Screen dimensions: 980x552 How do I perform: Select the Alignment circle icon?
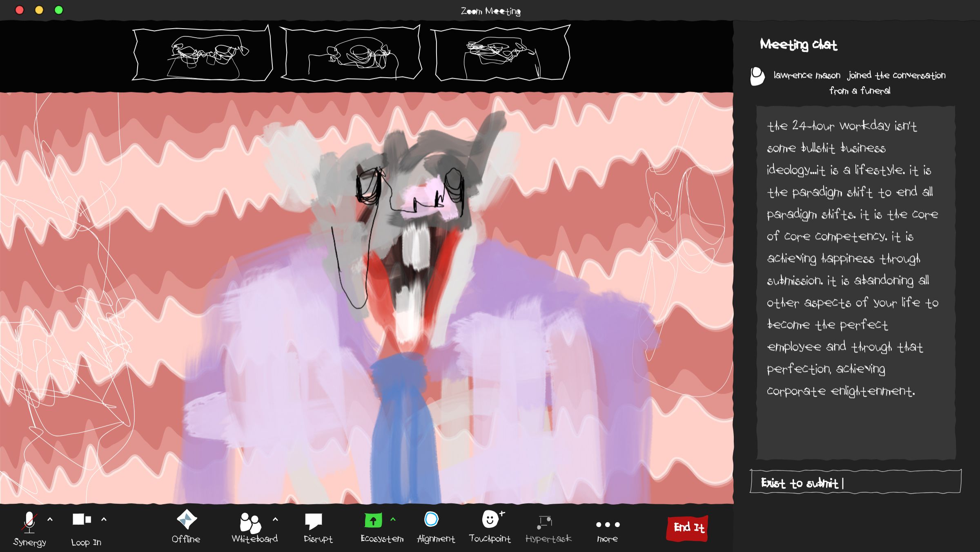coord(431,520)
